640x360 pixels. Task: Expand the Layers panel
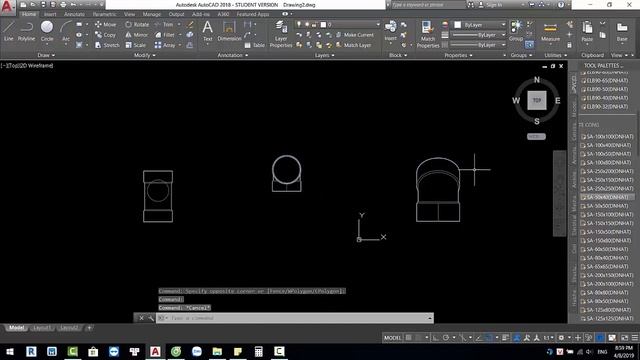tap(324, 55)
